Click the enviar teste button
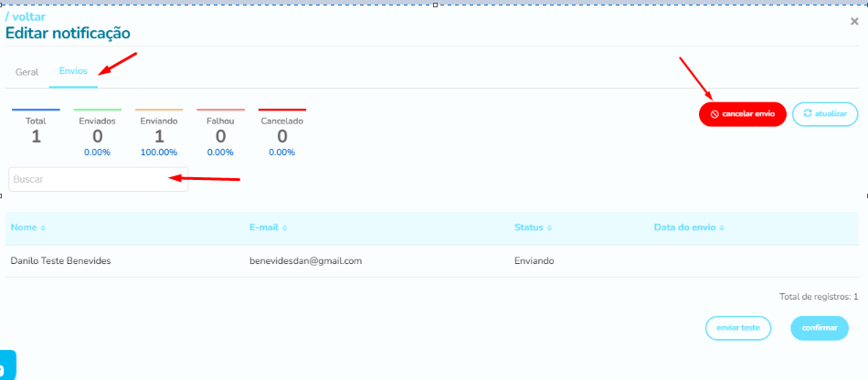 (x=738, y=328)
